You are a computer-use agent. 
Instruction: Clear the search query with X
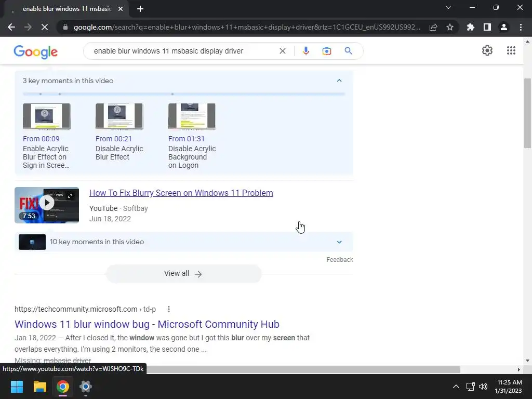(x=282, y=51)
